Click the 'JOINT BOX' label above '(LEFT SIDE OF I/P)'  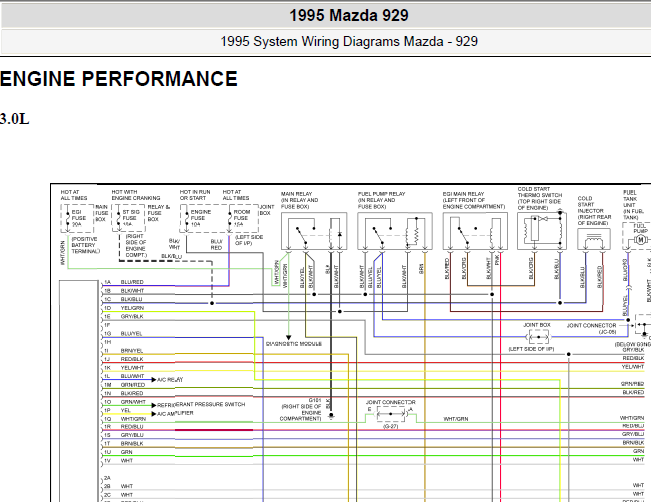(536, 325)
